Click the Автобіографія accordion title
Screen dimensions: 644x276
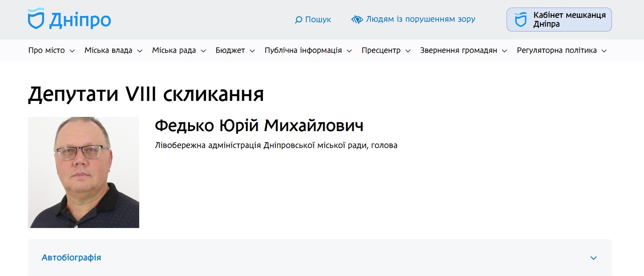[x=71, y=257]
